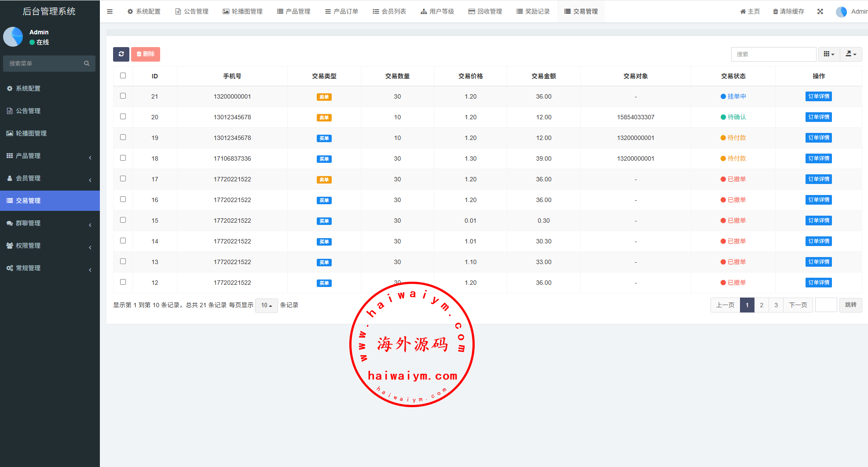Click the refresh icon button
The width and height of the screenshot is (868, 467).
click(121, 54)
